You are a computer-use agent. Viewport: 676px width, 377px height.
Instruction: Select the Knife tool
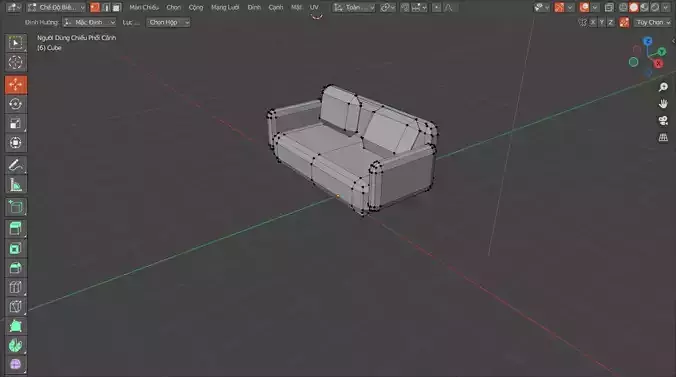16,307
